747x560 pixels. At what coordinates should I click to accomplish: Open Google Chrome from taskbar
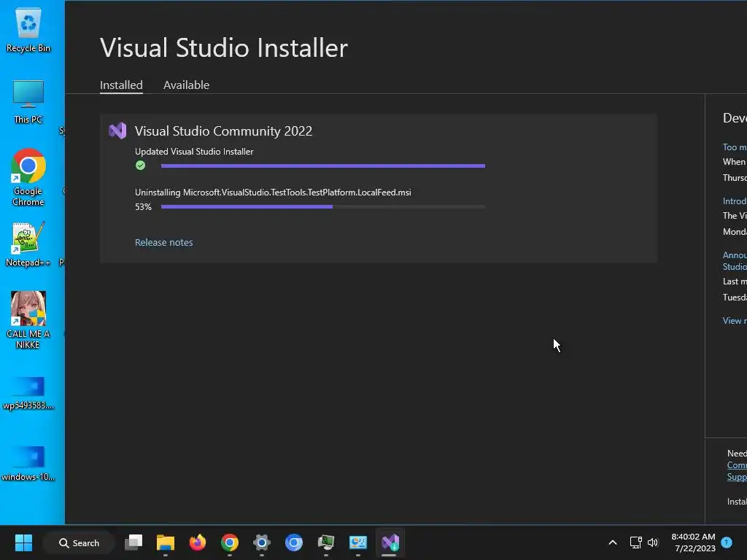pyautogui.click(x=230, y=542)
